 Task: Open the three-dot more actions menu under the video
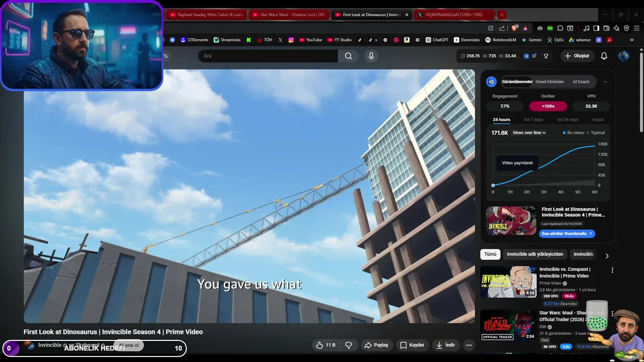coord(469,345)
